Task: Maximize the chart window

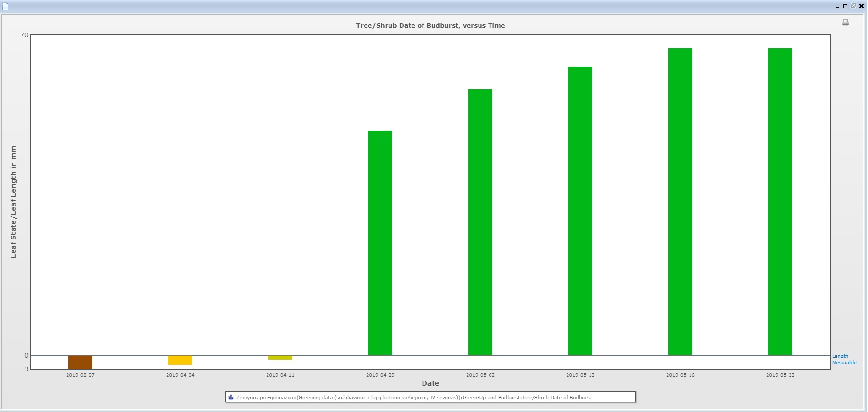Action: pyautogui.click(x=846, y=6)
